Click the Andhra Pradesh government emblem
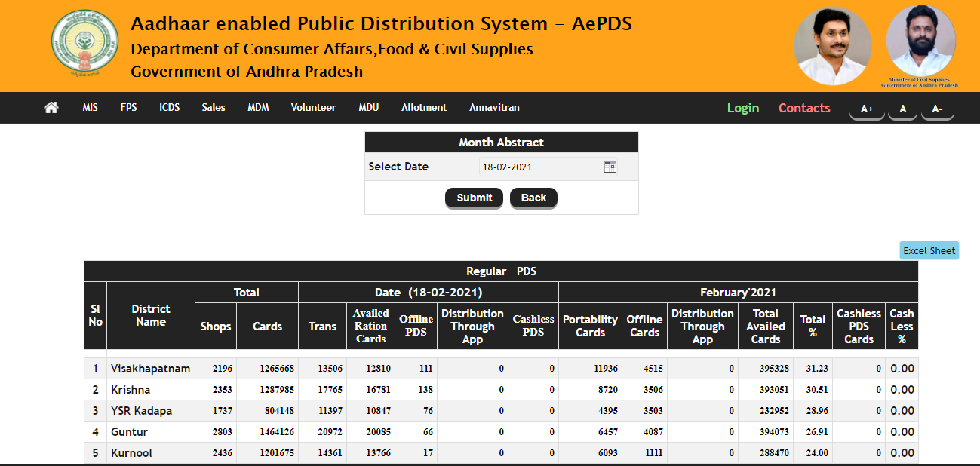 point(84,42)
